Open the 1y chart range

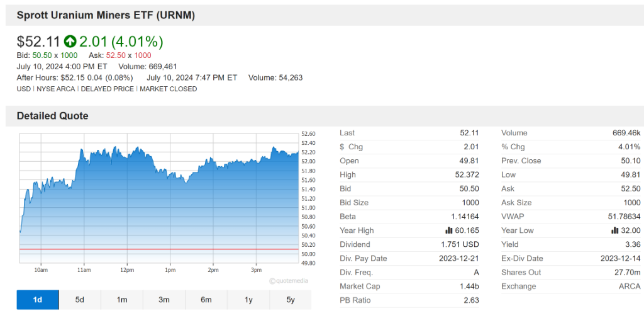(248, 300)
